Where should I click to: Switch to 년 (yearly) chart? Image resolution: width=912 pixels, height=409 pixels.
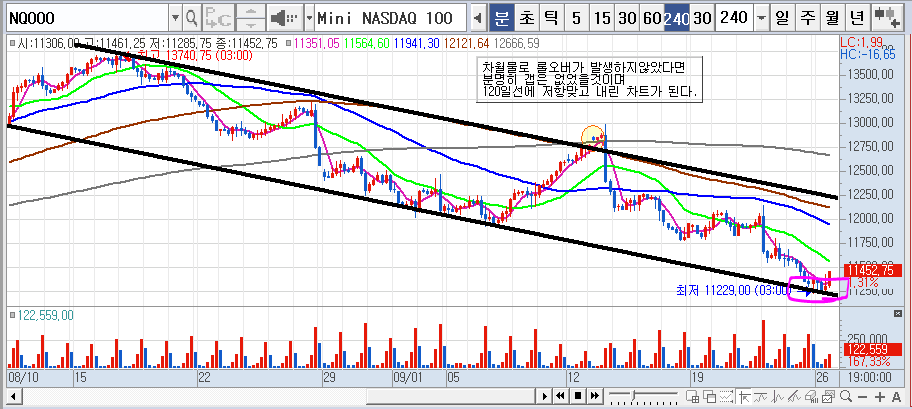(857, 18)
